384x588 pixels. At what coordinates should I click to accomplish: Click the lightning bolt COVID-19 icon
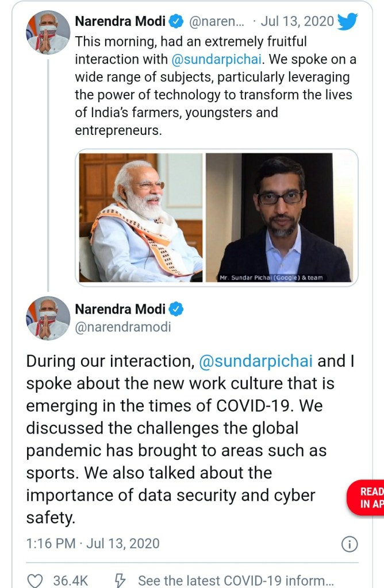point(121,581)
